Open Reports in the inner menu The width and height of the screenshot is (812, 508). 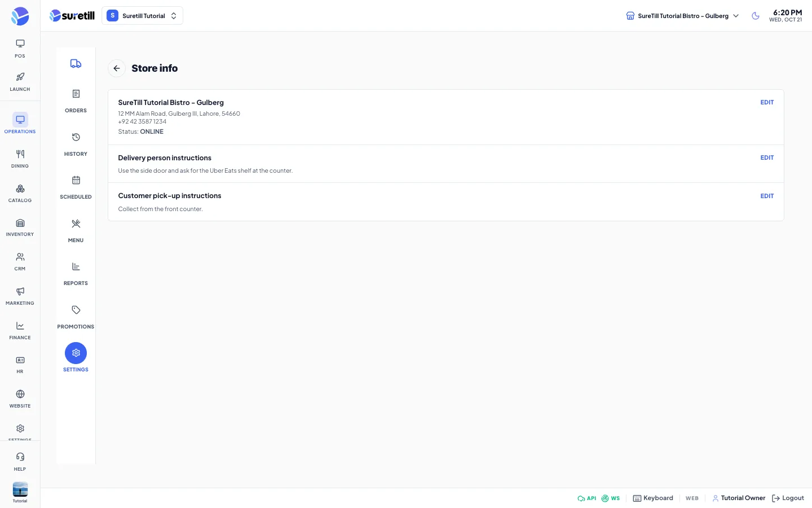76,274
